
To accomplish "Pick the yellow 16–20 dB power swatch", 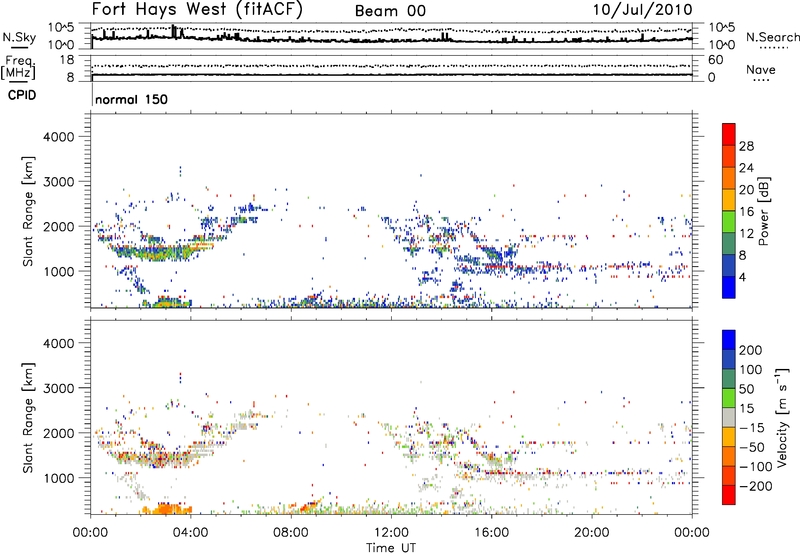I will click(x=729, y=200).
